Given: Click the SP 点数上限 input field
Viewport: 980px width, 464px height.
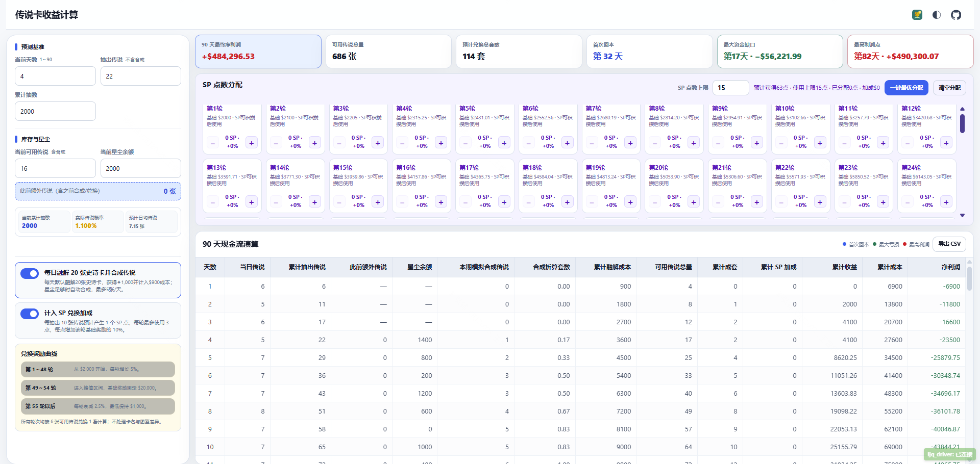Looking at the screenshot, I should (730, 88).
